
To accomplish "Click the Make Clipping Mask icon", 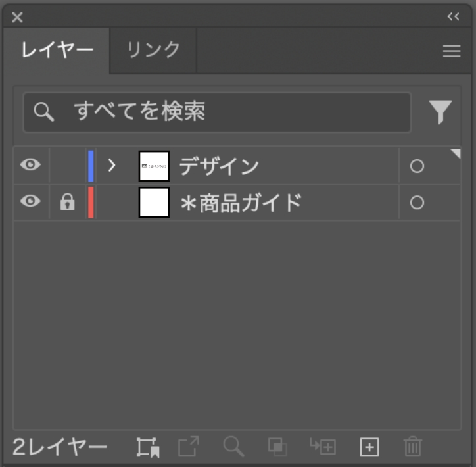I will point(277,448).
